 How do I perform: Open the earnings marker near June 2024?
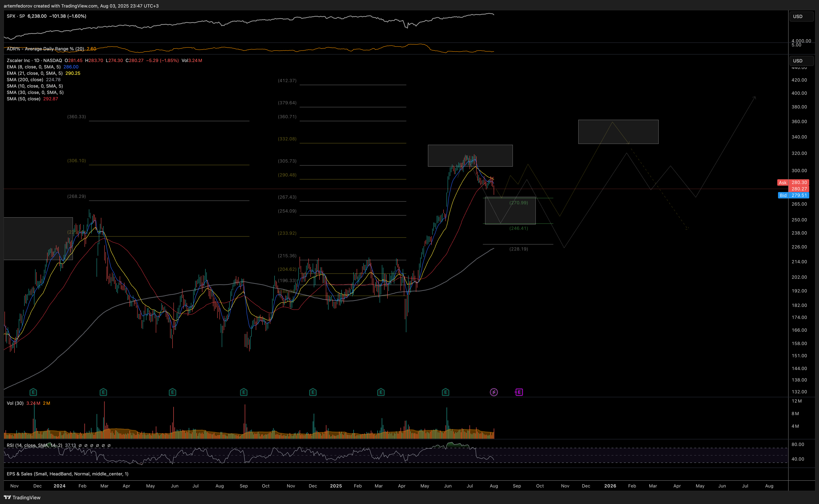pos(172,392)
